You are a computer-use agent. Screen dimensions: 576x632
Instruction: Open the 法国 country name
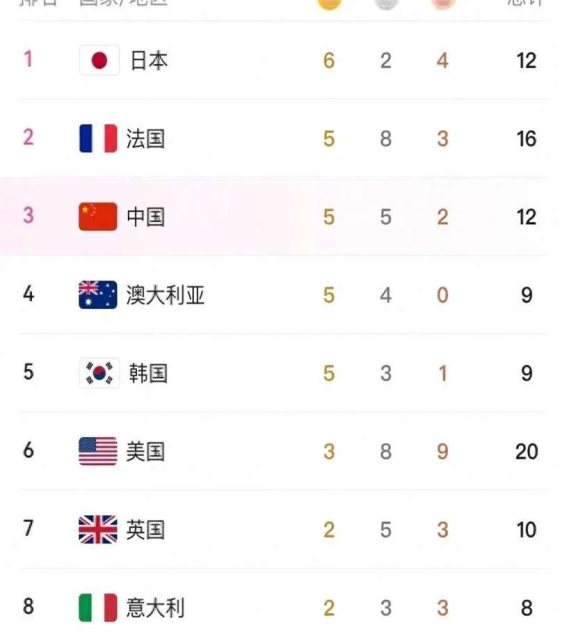pyautogui.click(x=146, y=139)
